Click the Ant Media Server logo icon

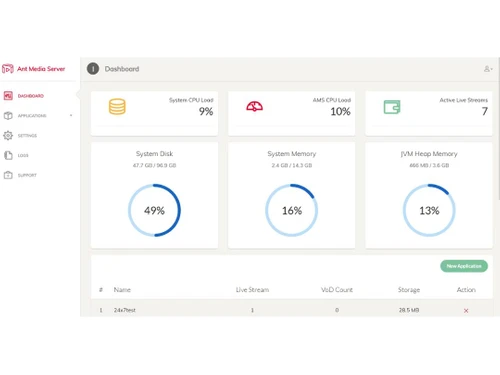[x=8, y=69]
